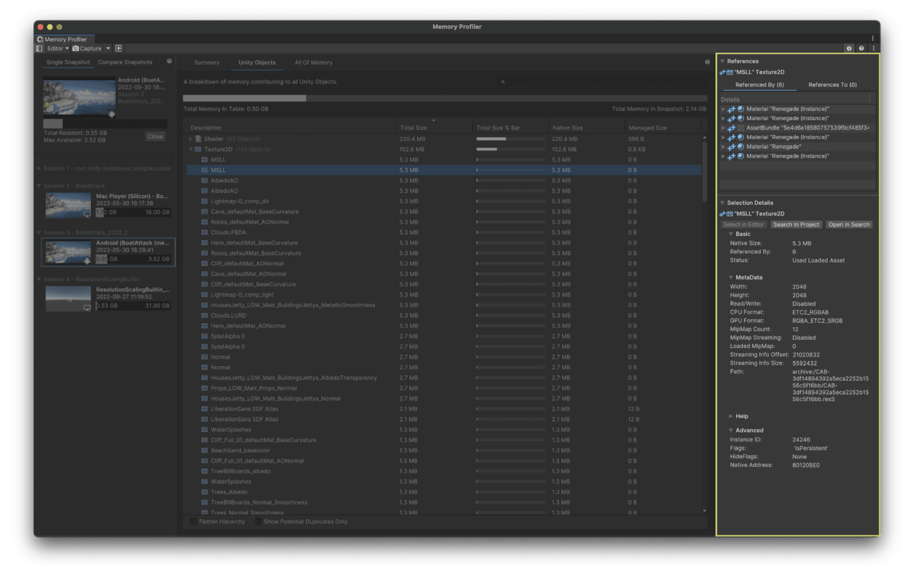This screenshot has height=579, width=924.
Task: Open the Capture options dropdown arrow
Action: tap(108, 48)
